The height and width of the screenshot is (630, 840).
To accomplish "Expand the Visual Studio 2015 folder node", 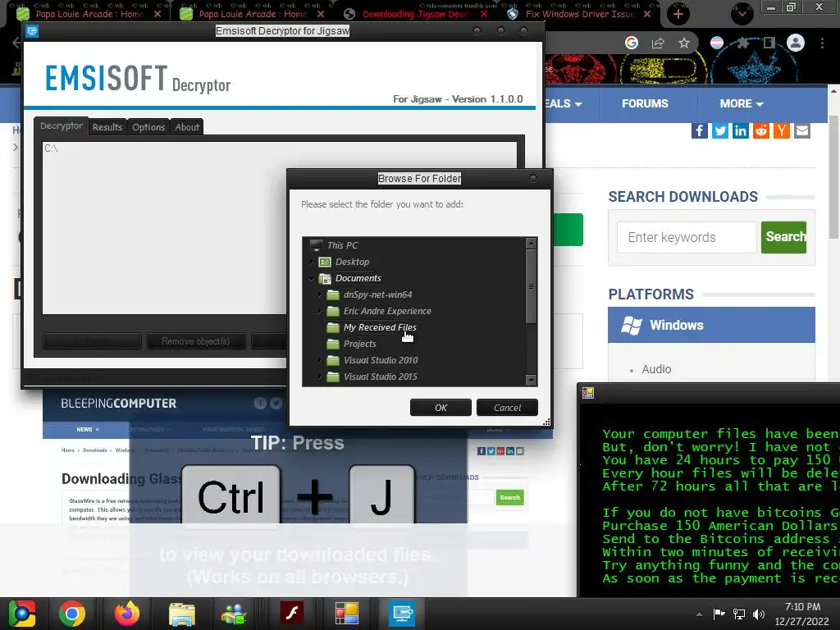I will (x=320, y=377).
